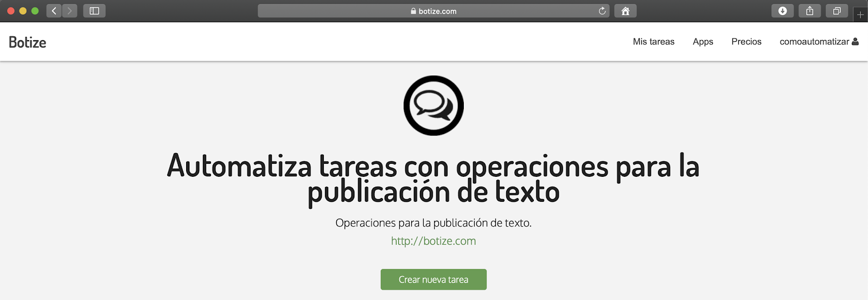The height and width of the screenshot is (300, 868).
Task: Click the user profile silhouette icon
Action: point(856,41)
